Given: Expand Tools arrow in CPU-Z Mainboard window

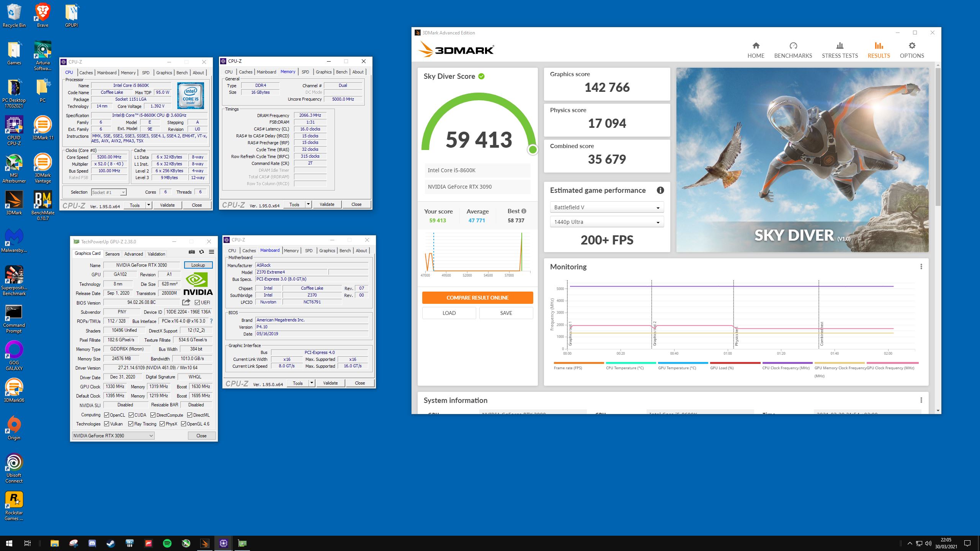Looking at the screenshot, I should click(x=312, y=383).
